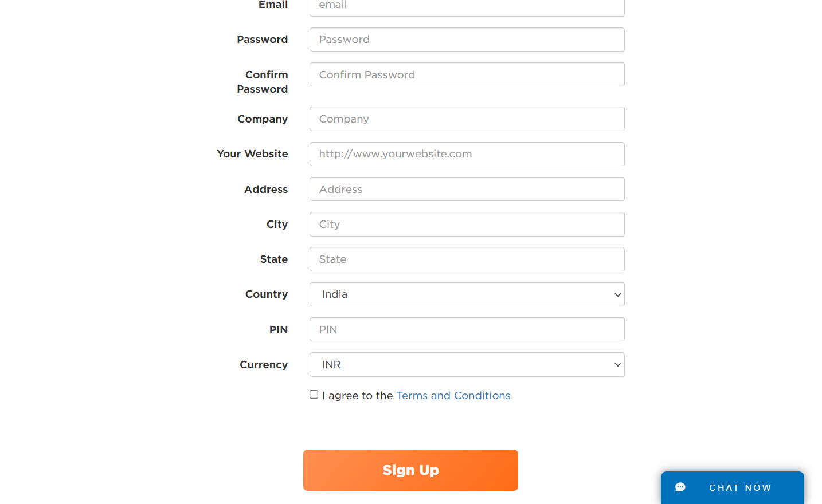Select the Address input box
This screenshot has width=822, height=504.
click(467, 189)
